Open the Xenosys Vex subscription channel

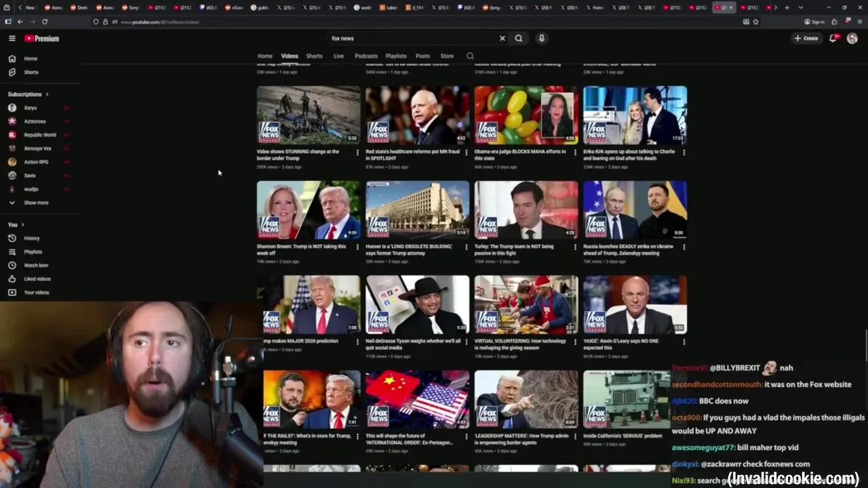click(37, 148)
